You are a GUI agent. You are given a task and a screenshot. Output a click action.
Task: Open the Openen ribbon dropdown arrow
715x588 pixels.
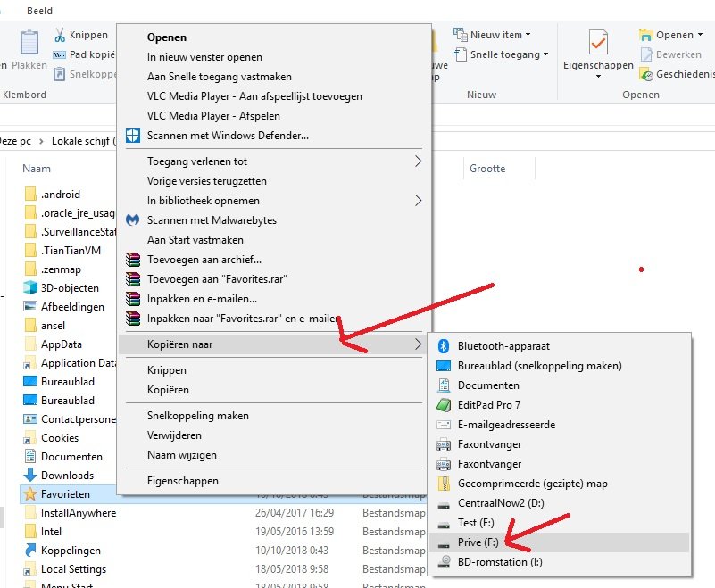pyautogui.click(x=700, y=35)
